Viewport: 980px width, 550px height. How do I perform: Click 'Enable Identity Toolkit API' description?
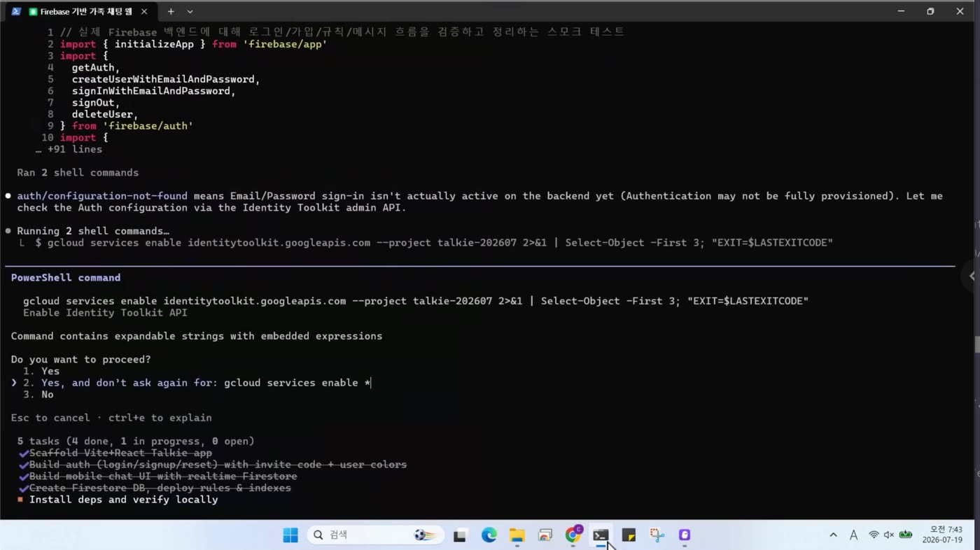[x=105, y=313]
